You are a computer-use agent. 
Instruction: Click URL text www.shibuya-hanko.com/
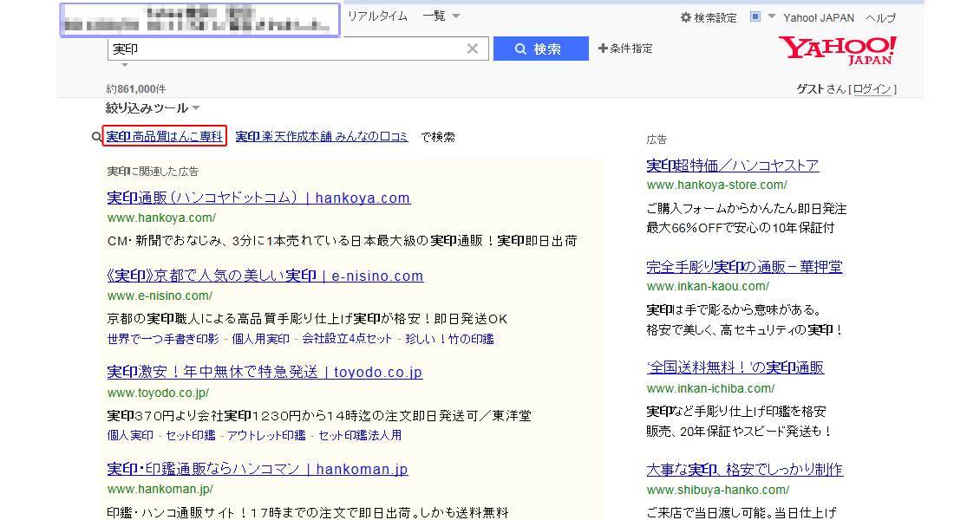pos(717,490)
